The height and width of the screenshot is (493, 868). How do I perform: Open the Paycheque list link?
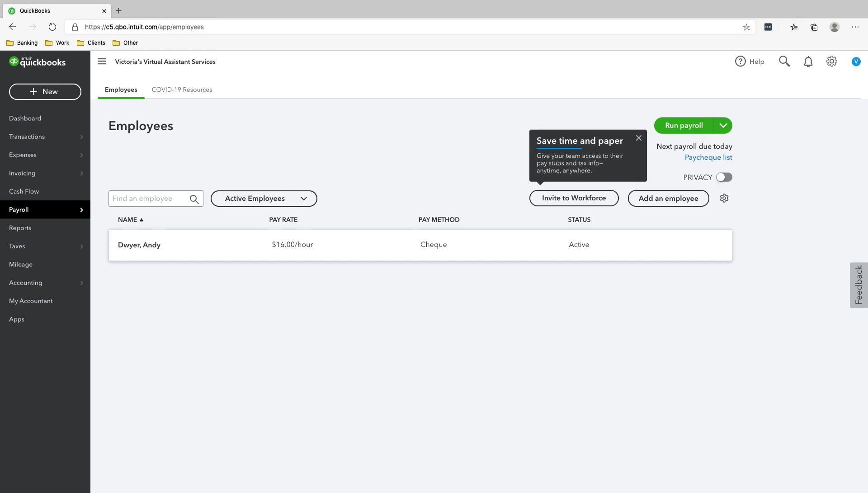coord(708,157)
